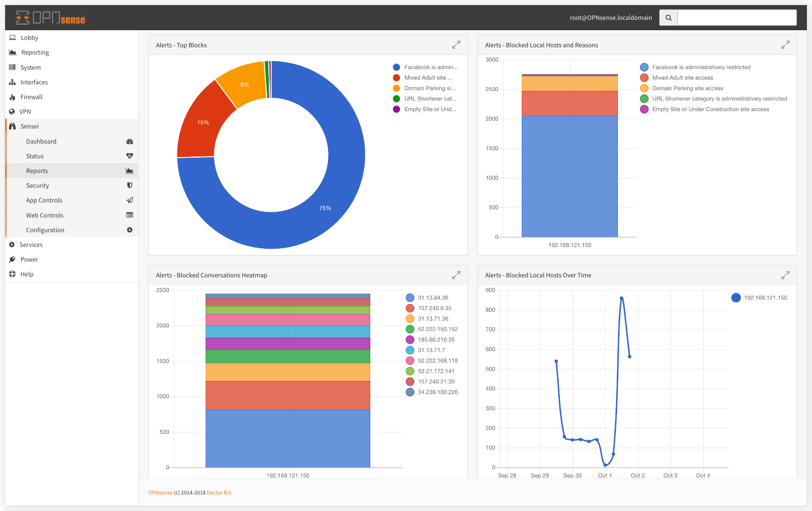Viewport: 812px width, 511px height.
Task: Click the chart icon beside Reports
Action: pyautogui.click(x=130, y=170)
